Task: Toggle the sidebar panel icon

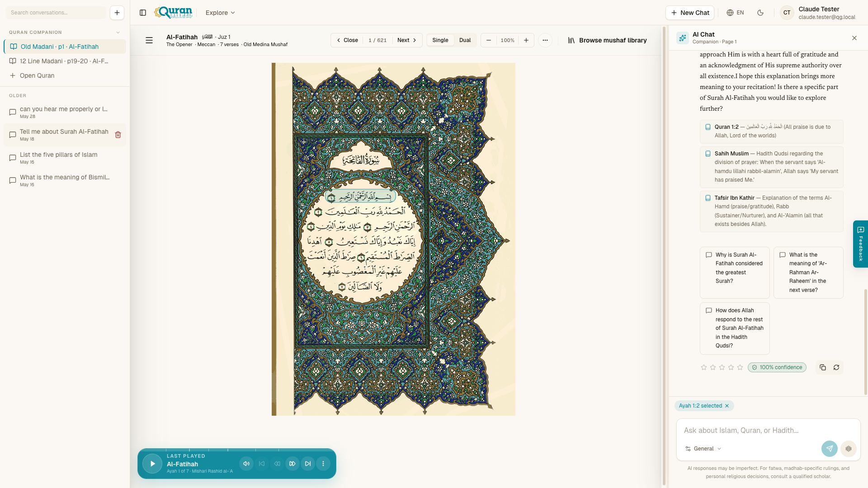Action: (143, 13)
